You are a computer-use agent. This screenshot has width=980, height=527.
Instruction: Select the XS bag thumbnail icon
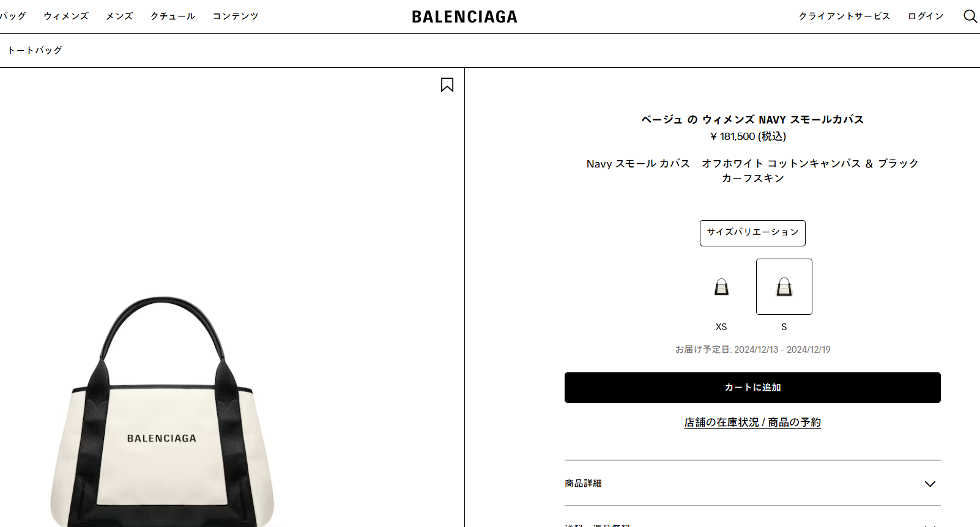pyautogui.click(x=721, y=287)
